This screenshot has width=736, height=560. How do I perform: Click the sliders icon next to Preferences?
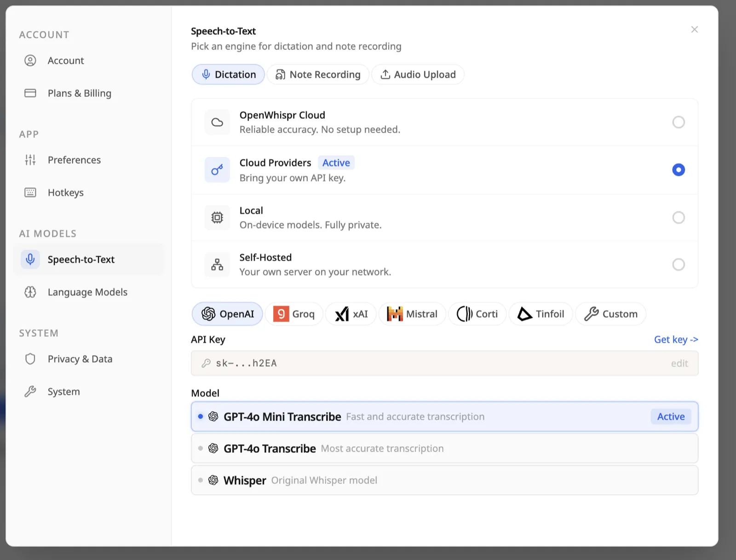point(30,160)
